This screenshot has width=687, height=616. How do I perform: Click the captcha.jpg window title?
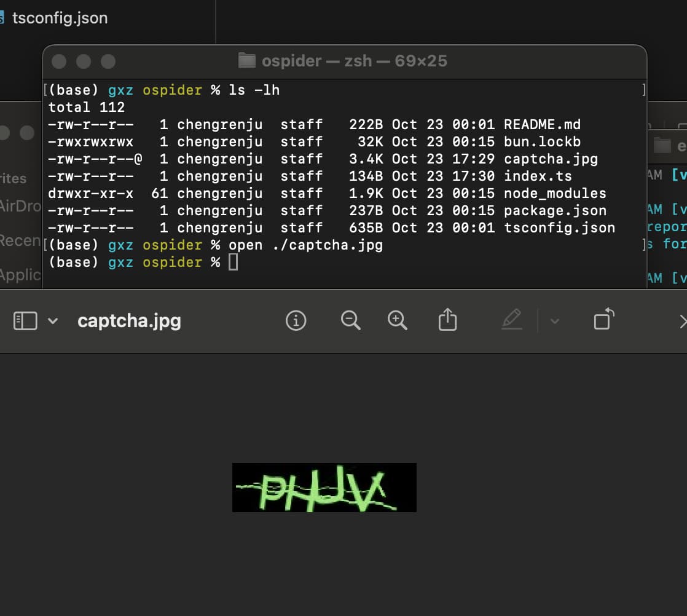click(129, 321)
